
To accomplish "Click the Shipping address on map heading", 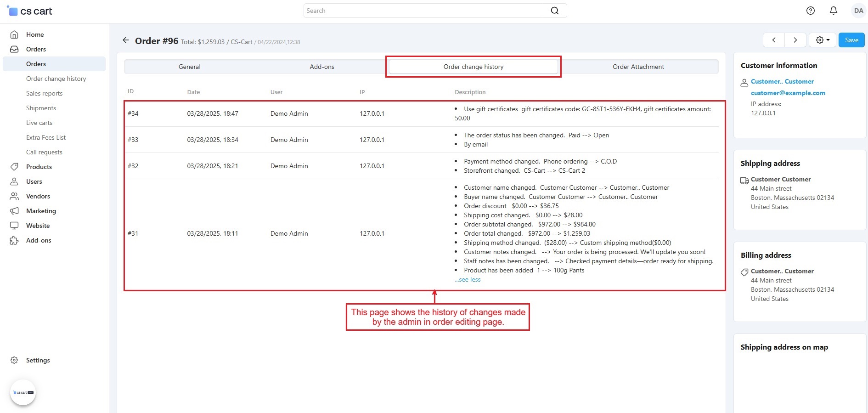I will click(784, 347).
